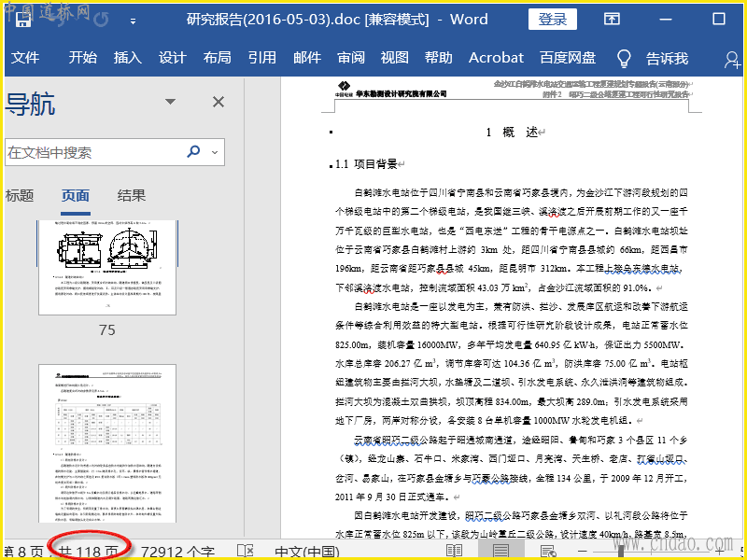Open the Customize Quick Access Toolbar dropdown
The width and height of the screenshot is (747, 560).
coord(133,21)
